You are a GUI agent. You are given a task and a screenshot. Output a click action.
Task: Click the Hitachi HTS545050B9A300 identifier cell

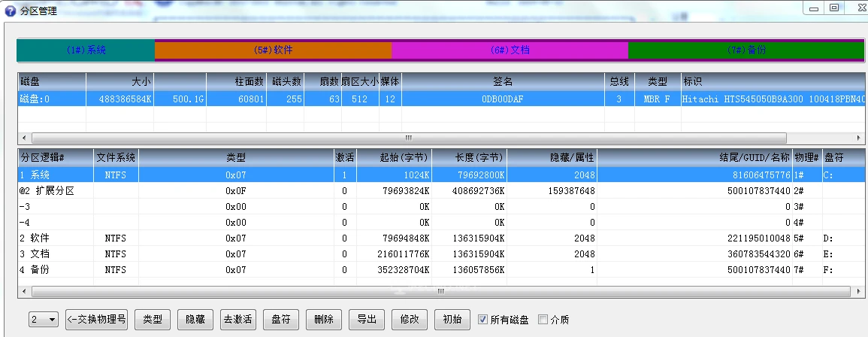pyautogui.click(x=773, y=99)
